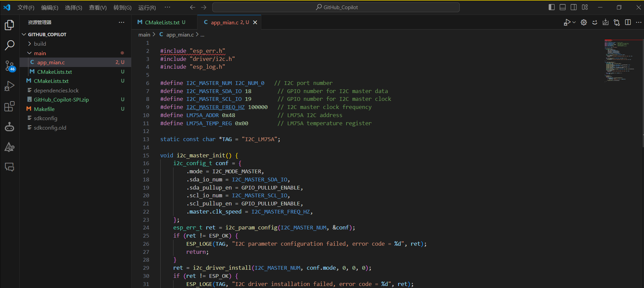This screenshot has height=288, width=644.
Task: Open the sdkconfig.old file
Action: [75, 128]
